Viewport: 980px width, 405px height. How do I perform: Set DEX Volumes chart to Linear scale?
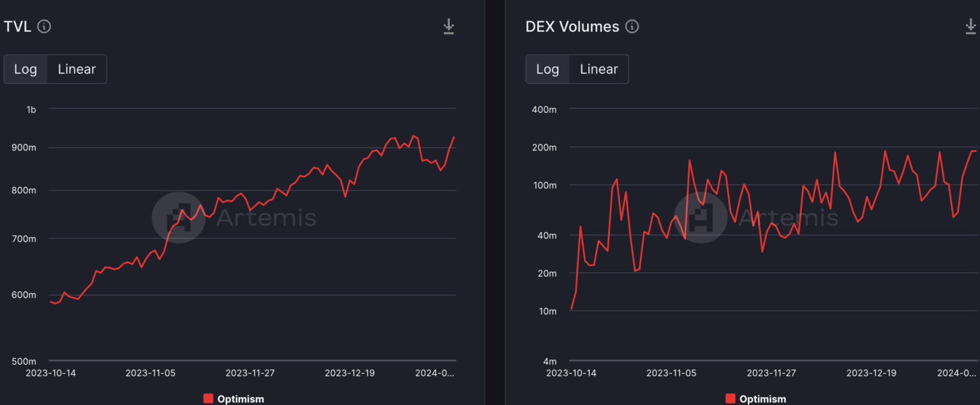pos(598,69)
